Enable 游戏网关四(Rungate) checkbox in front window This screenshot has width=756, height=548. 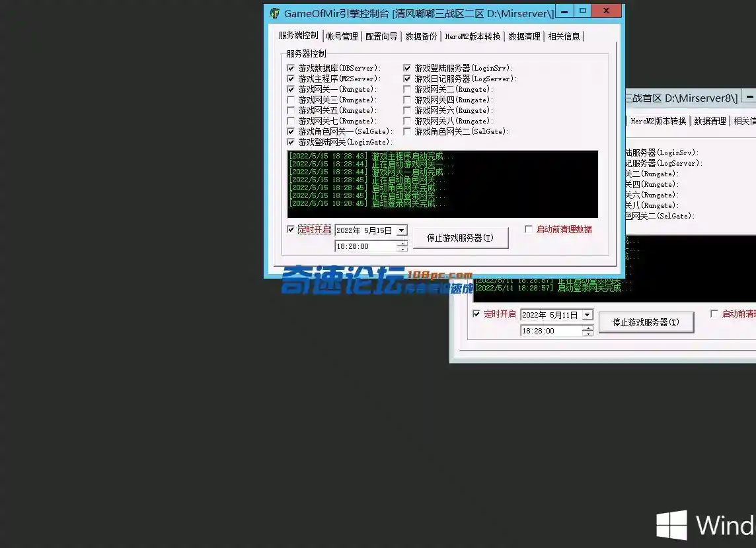click(x=407, y=100)
